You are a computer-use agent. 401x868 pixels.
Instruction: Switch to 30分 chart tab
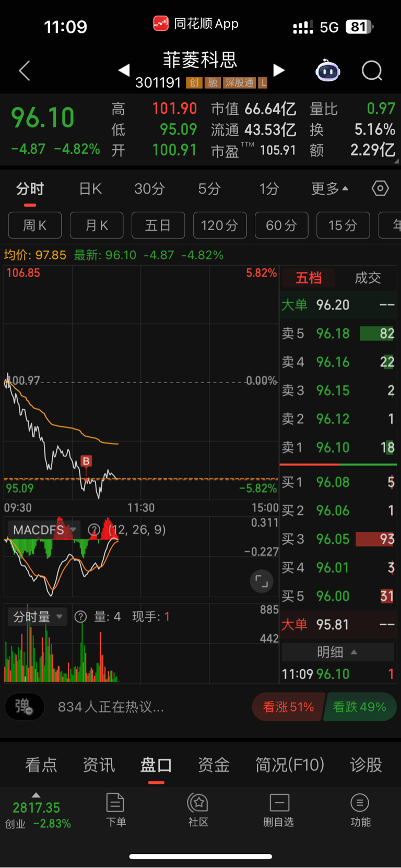(x=149, y=188)
